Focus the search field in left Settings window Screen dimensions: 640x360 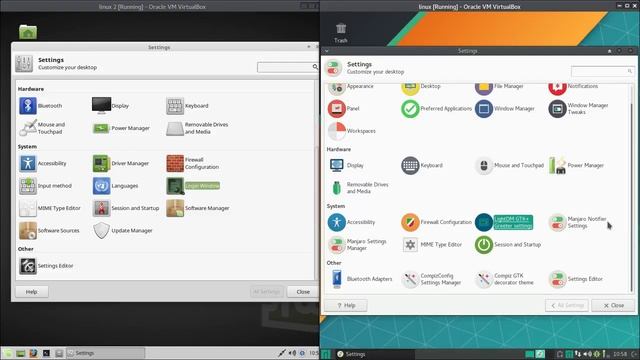click(x=288, y=67)
